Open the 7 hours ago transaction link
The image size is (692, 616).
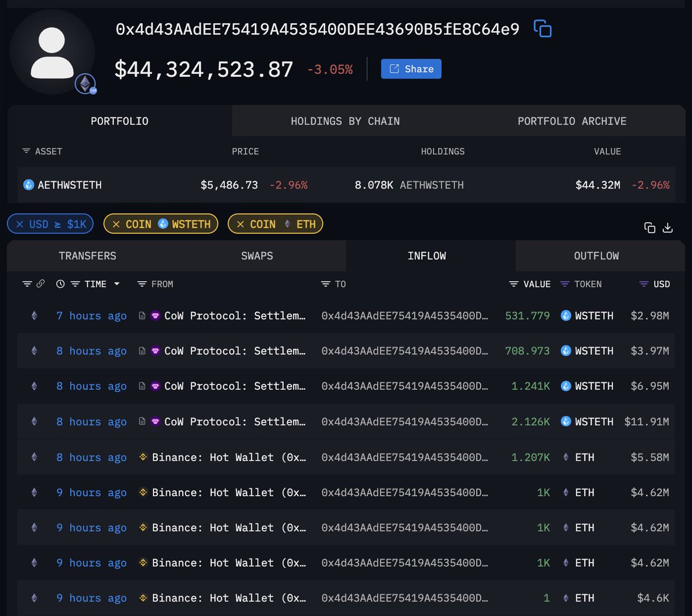(91, 316)
